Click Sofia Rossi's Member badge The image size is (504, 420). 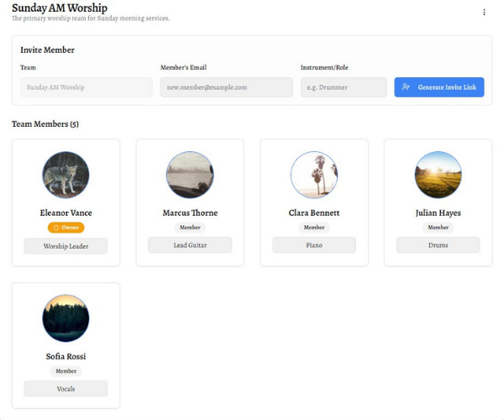click(66, 371)
